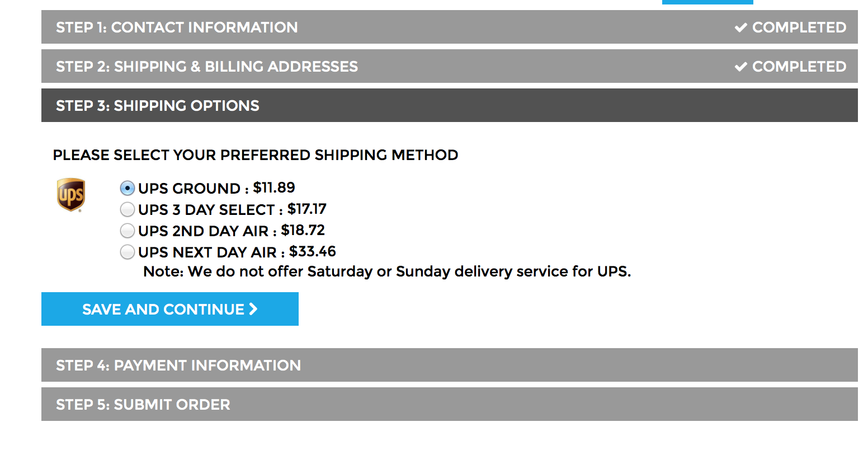The image size is (868, 450).
Task: Expand Step 2: Shipping & Billing Addresses section
Action: 207,67
